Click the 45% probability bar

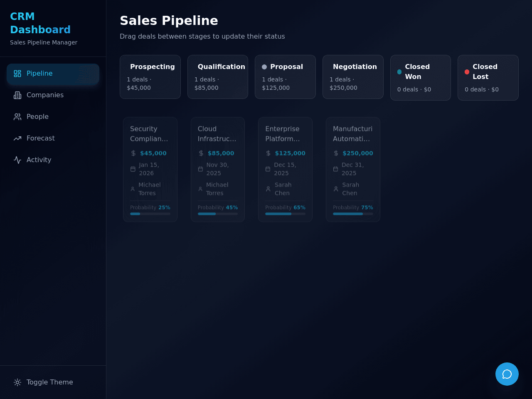(x=218, y=214)
